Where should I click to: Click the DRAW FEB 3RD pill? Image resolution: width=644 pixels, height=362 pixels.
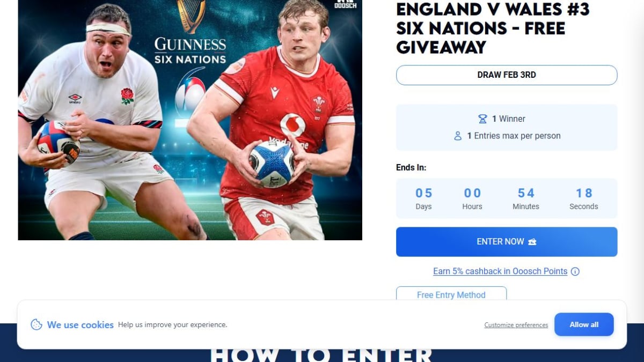coord(507,75)
